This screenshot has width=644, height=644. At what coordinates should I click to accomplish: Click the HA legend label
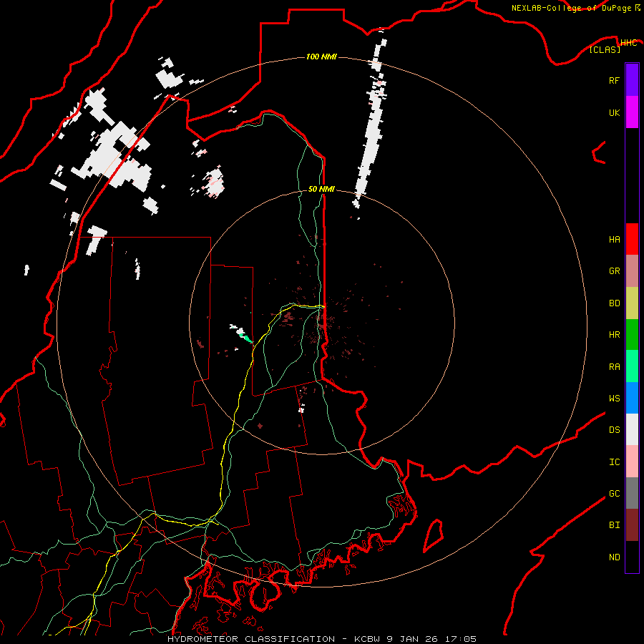coord(614,239)
